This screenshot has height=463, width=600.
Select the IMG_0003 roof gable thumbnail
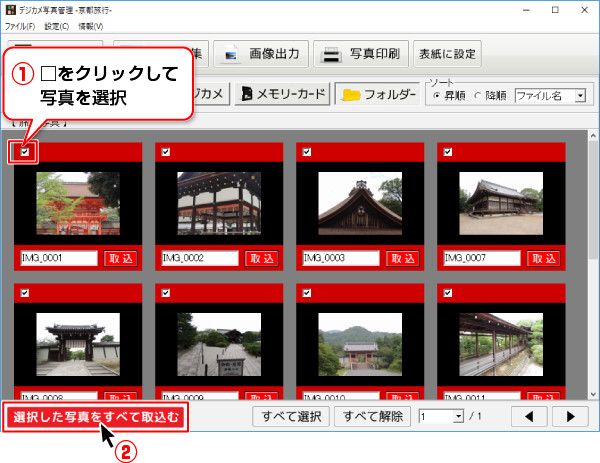pyautogui.click(x=360, y=203)
